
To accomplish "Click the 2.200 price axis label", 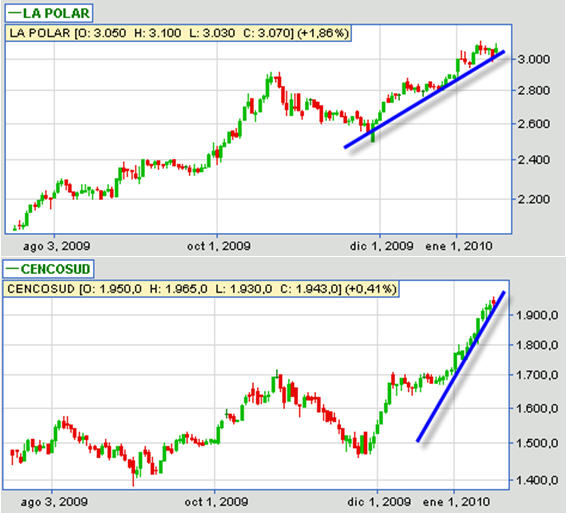I will pos(533,199).
